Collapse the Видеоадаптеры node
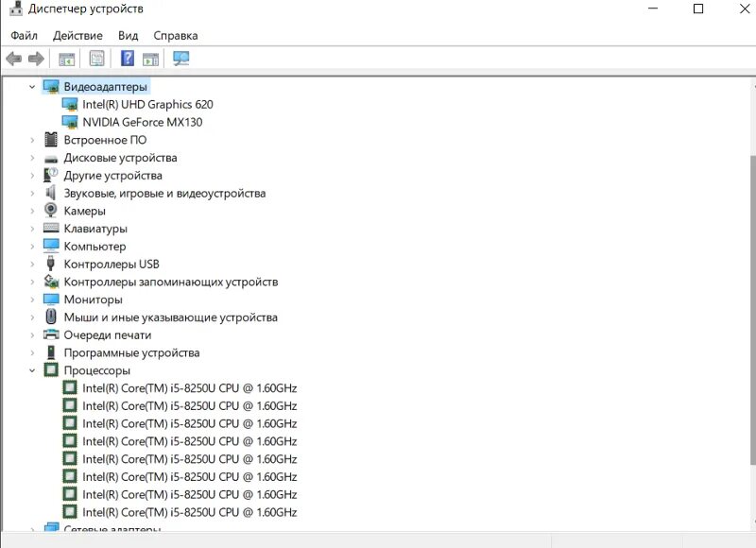The image size is (756, 548). 32,87
